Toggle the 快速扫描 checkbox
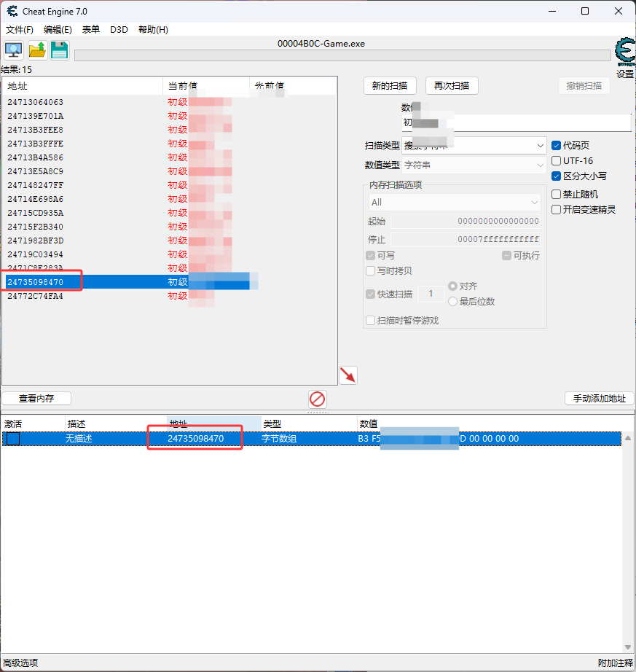 (x=371, y=294)
